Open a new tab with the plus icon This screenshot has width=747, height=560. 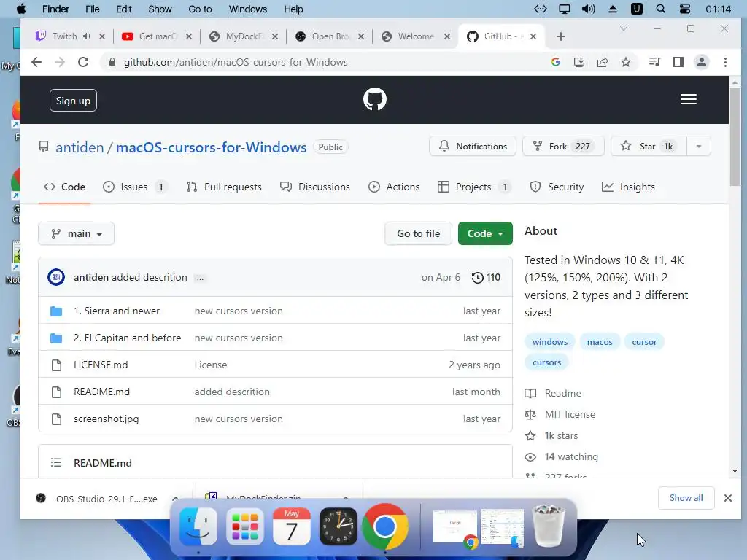tap(561, 36)
